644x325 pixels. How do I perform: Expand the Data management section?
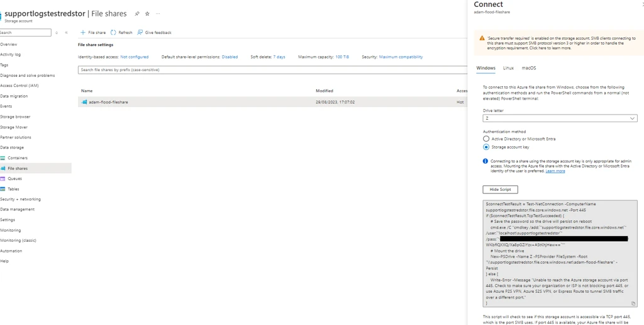17,209
